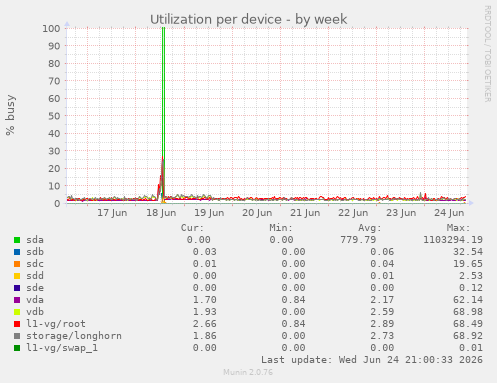Viewport: 497px width, 383px height.
Task: Click vdb current value 1.93
Action: (205, 312)
